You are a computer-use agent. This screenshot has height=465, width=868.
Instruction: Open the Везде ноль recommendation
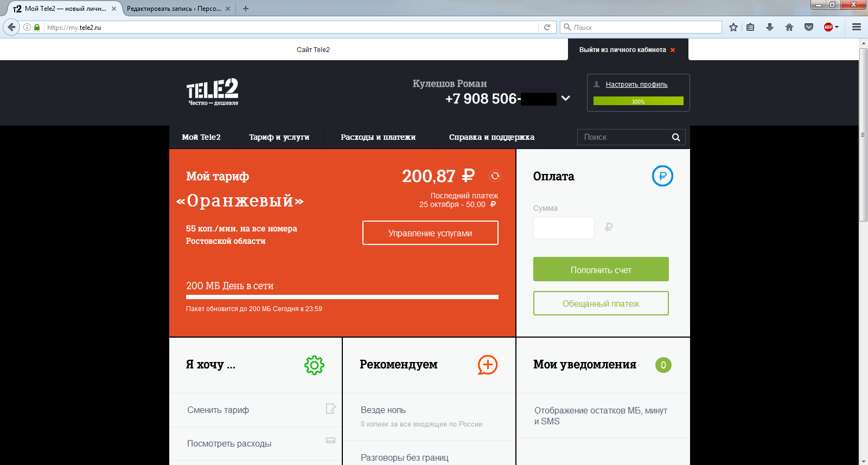(x=383, y=410)
